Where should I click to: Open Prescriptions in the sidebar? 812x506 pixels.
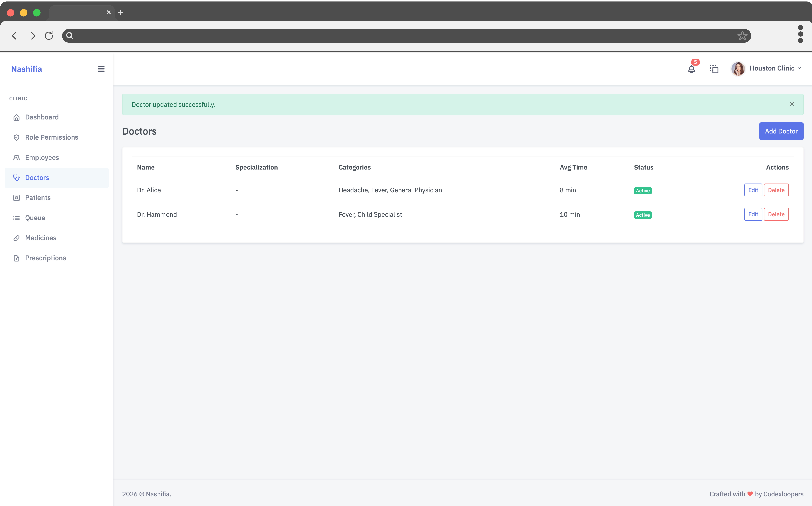pos(57,258)
